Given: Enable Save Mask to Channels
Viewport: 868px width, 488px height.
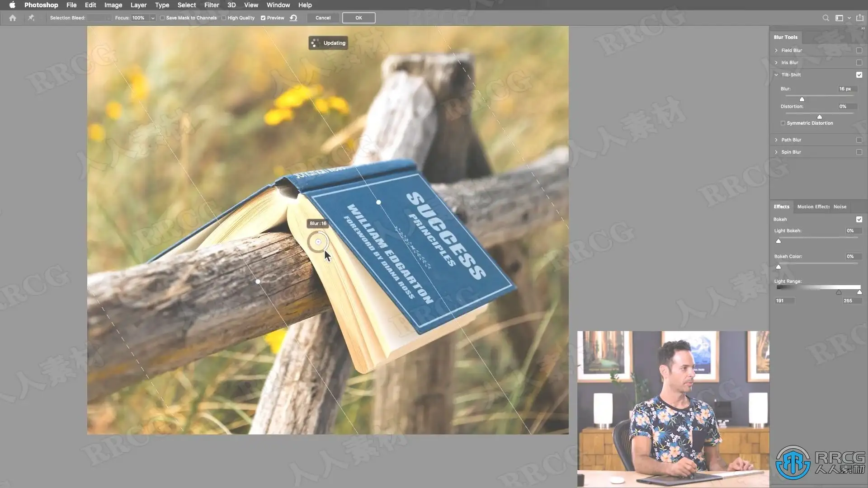Looking at the screenshot, I should coord(162,18).
